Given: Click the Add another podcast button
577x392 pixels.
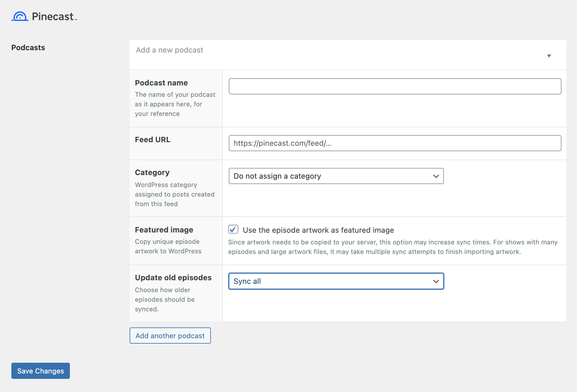Looking at the screenshot, I should coord(170,336).
